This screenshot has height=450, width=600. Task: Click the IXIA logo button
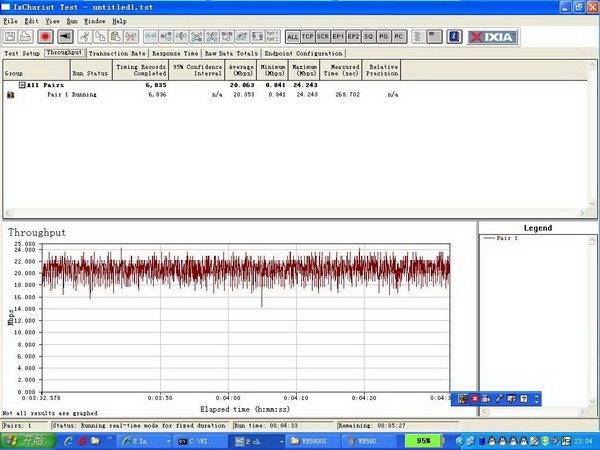click(492, 36)
